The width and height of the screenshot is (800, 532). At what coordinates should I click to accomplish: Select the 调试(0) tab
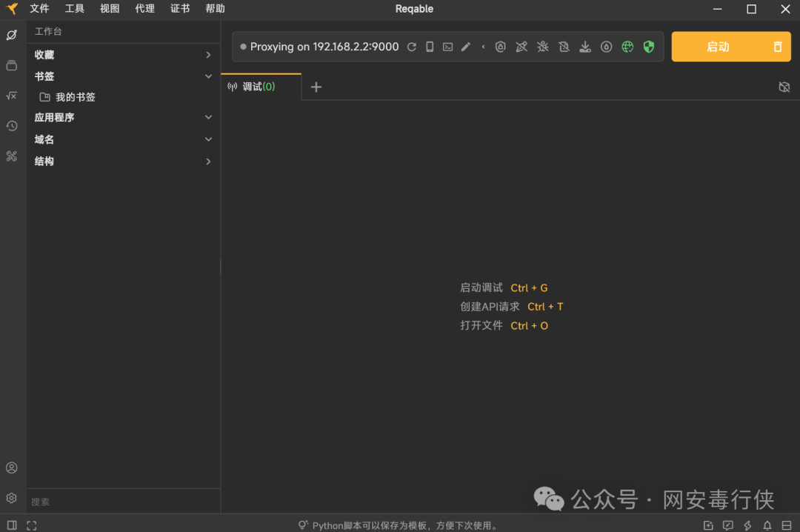pyautogui.click(x=261, y=87)
